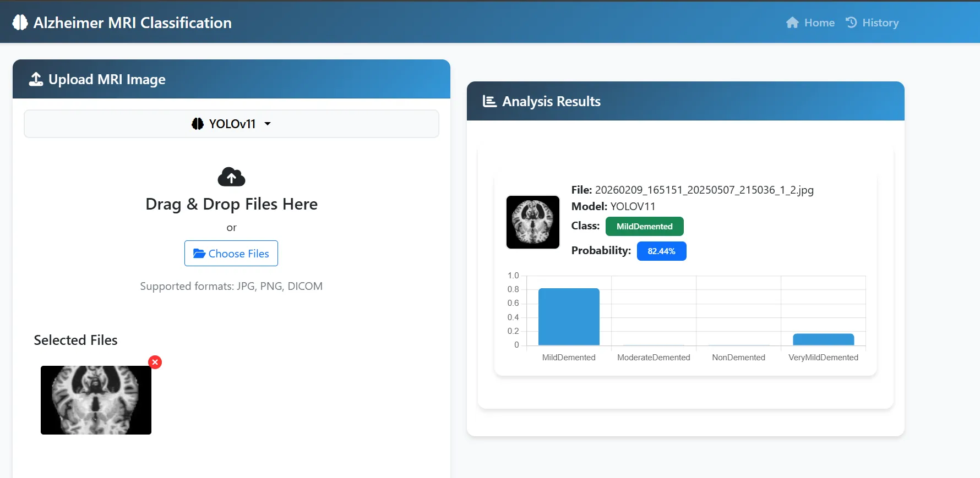This screenshot has width=980, height=478.
Task: Click the 'Alzheimer MRI Classification' title
Action: click(133, 23)
